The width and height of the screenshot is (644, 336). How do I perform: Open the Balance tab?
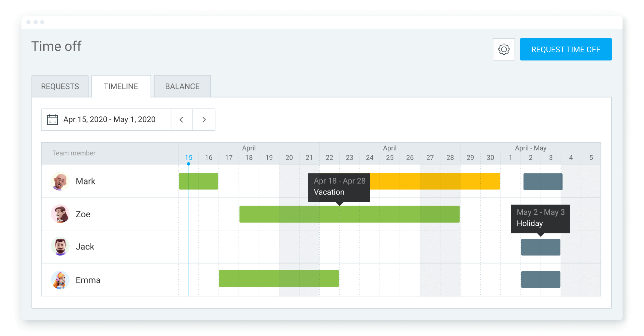coord(182,87)
